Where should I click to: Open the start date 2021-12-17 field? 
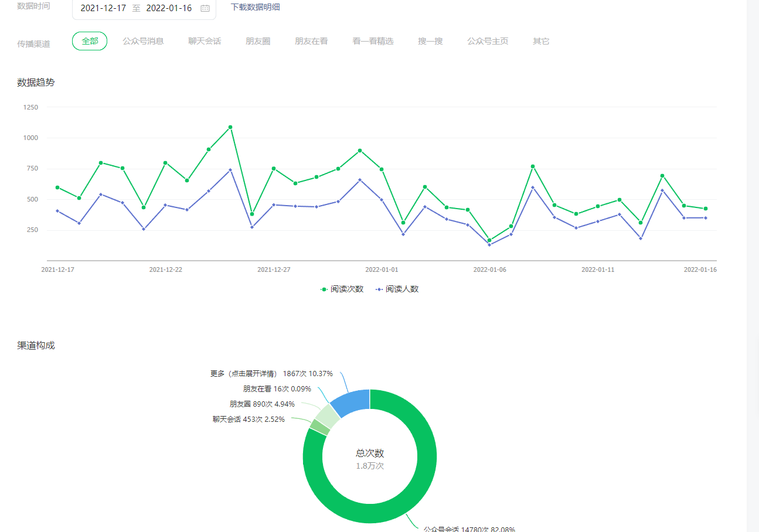coord(103,8)
